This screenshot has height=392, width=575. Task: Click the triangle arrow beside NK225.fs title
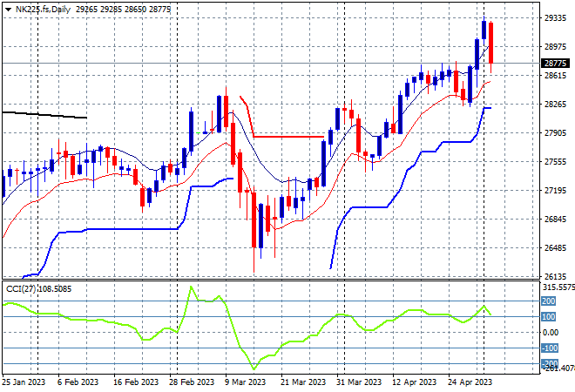pos(8,10)
